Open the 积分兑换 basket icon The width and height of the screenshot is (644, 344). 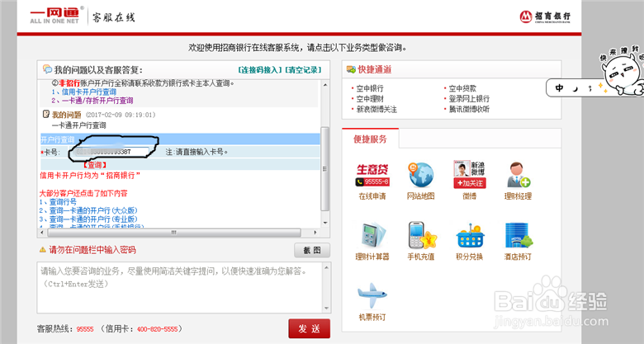pyautogui.click(x=470, y=236)
